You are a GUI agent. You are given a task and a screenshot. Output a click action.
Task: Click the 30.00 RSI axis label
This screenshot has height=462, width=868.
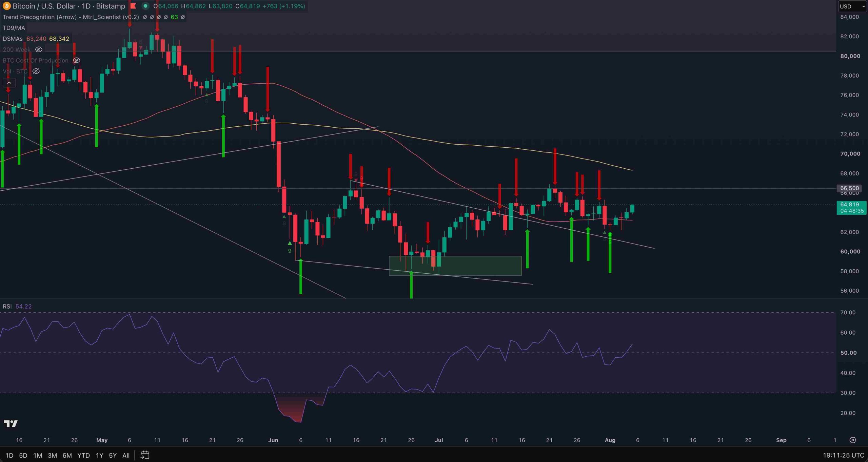coord(848,393)
